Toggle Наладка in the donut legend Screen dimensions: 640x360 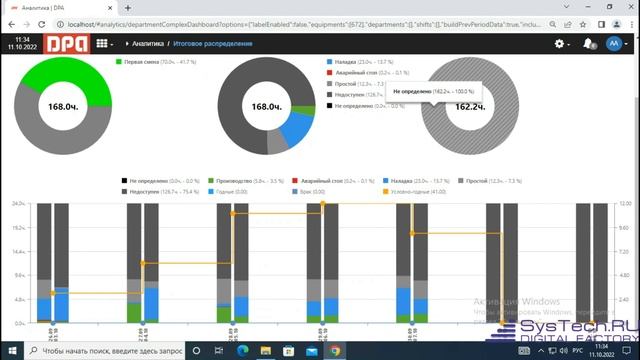click(x=360, y=62)
